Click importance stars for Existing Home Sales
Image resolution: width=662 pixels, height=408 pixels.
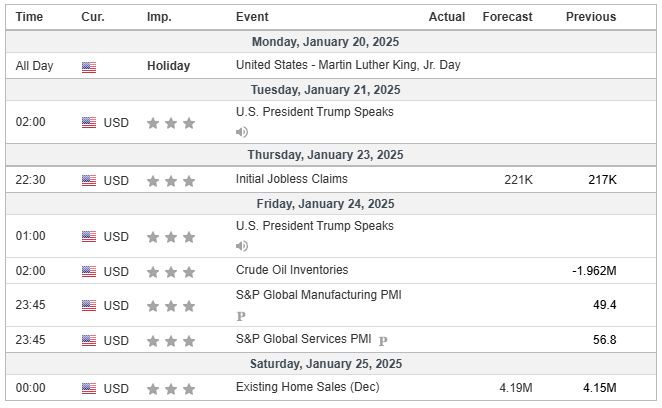(170, 389)
